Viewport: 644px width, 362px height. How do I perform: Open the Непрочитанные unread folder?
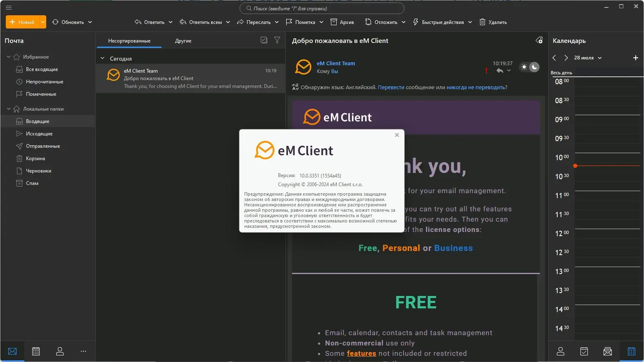click(x=48, y=82)
